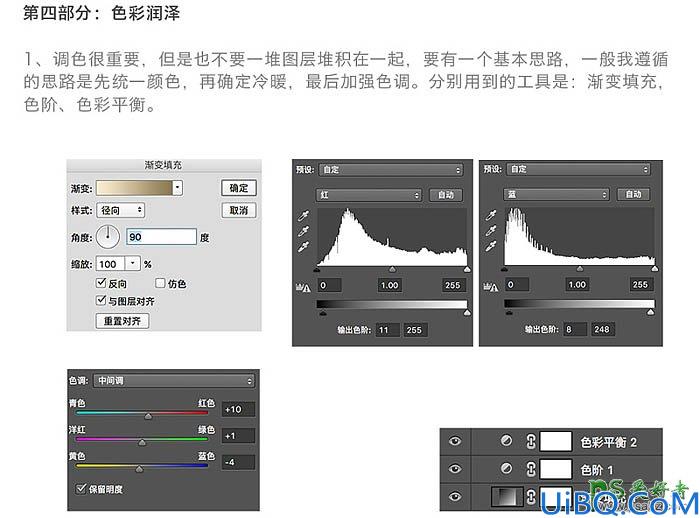This screenshot has height=518, width=700.
Task: Open the 样式 径向 dropdown
Action: tap(121, 210)
